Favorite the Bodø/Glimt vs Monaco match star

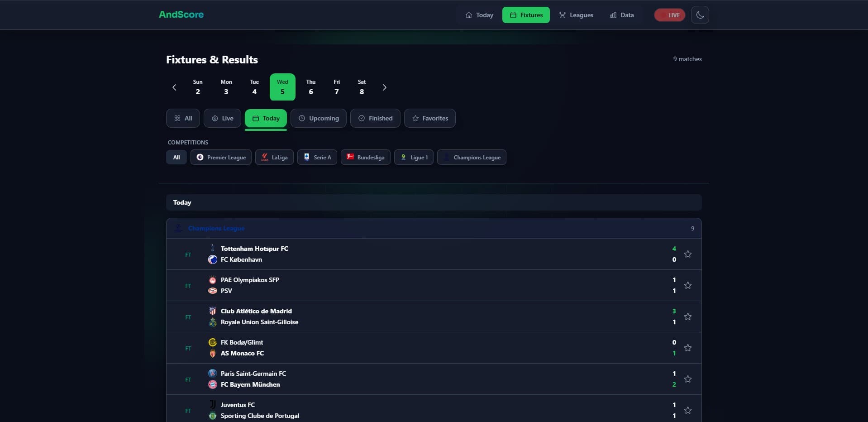click(687, 348)
